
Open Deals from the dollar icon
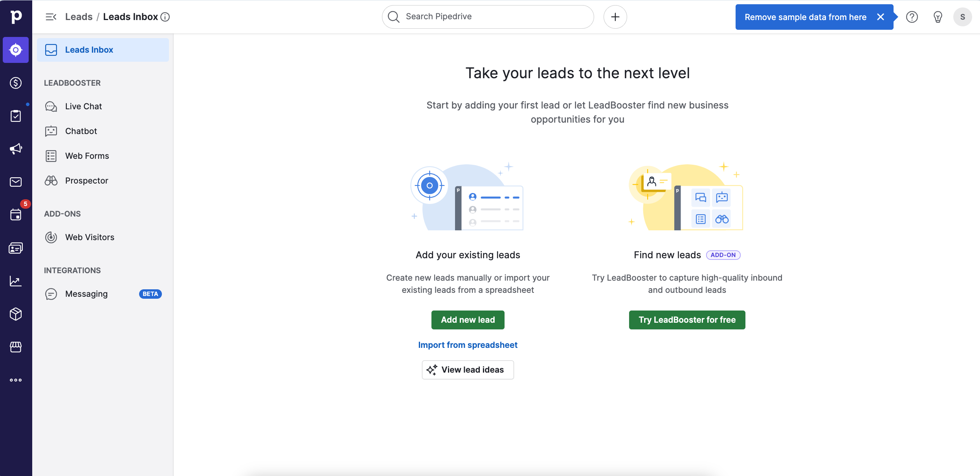[x=16, y=83]
